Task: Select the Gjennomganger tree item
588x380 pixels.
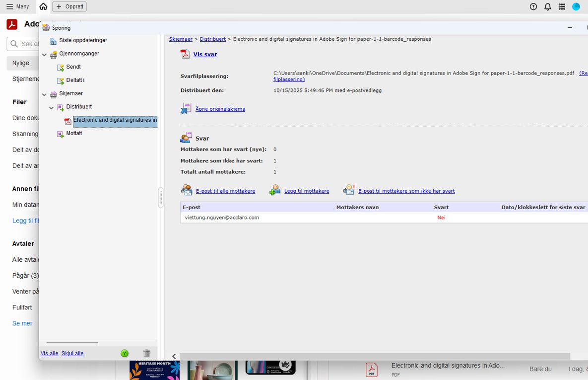Action: (x=79, y=53)
